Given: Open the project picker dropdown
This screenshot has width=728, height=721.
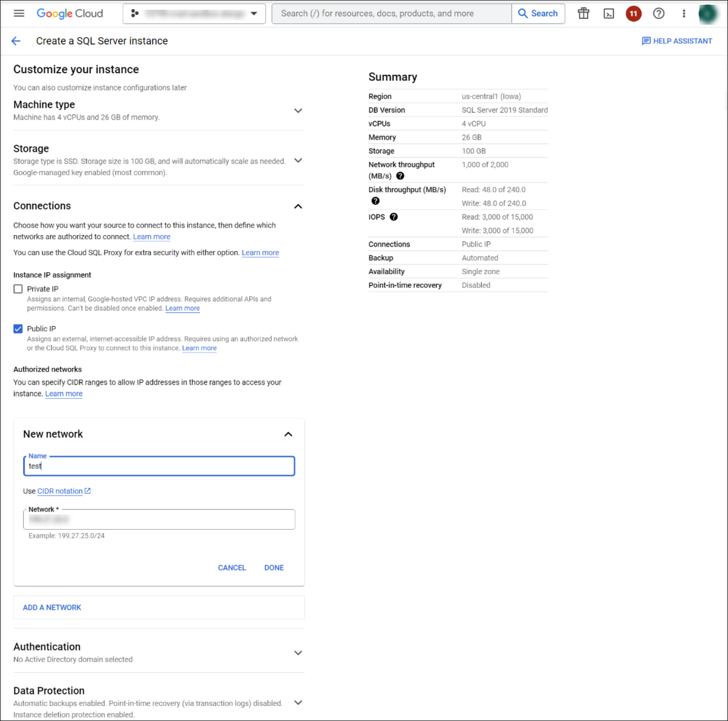Looking at the screenshot, I should tap(254, 14).
